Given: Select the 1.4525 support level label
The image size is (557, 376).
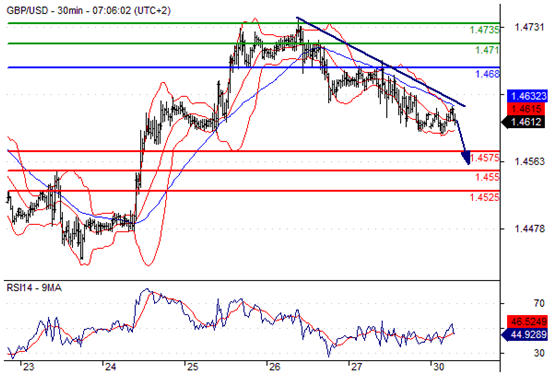Looking at the screenshot, I should click(x=485, y=197).
